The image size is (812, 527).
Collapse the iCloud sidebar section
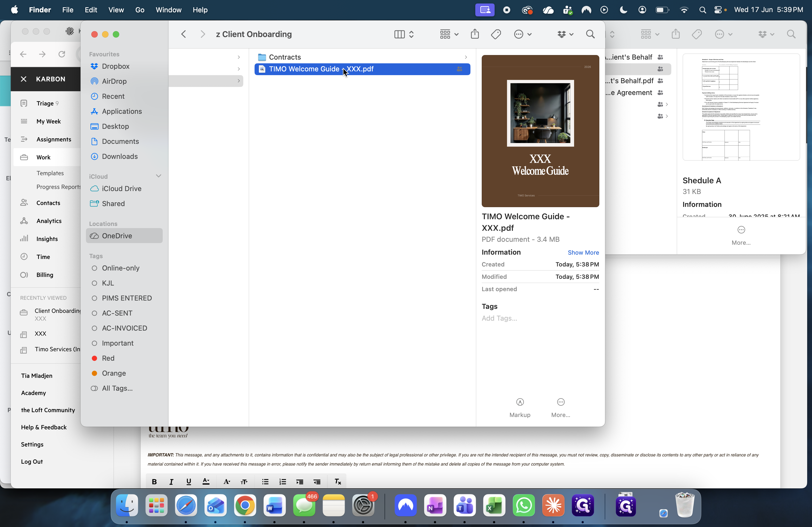coord(159,176)
